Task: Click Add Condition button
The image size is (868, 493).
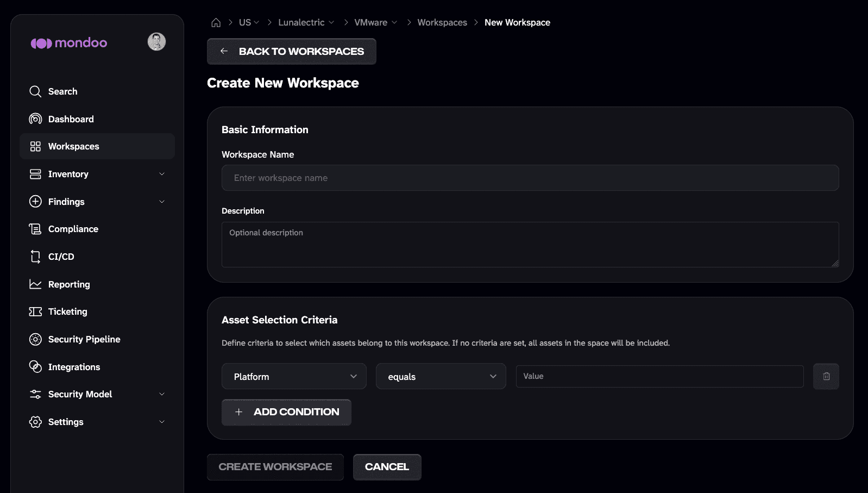Action: coord(286,412)
